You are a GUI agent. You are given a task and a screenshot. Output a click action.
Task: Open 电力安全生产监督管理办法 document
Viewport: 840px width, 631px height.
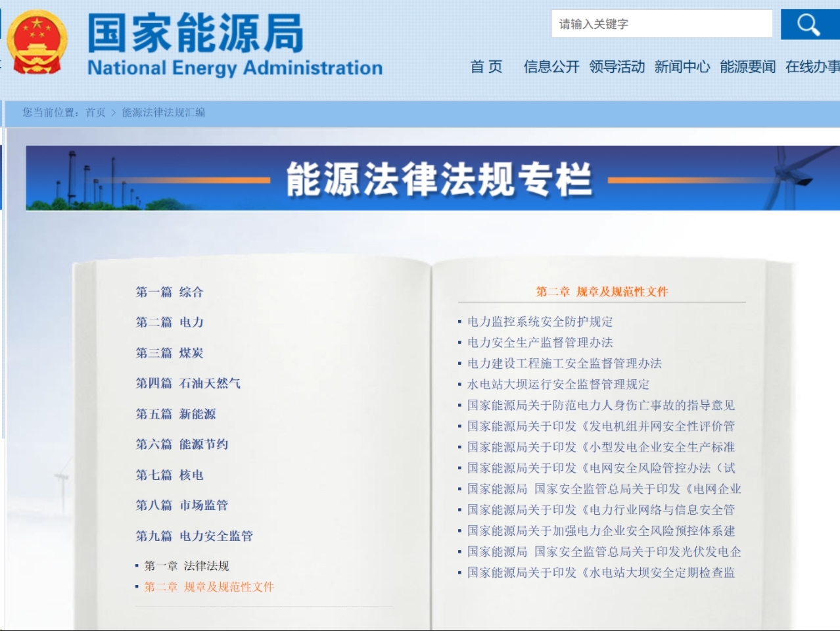(540, 342)
